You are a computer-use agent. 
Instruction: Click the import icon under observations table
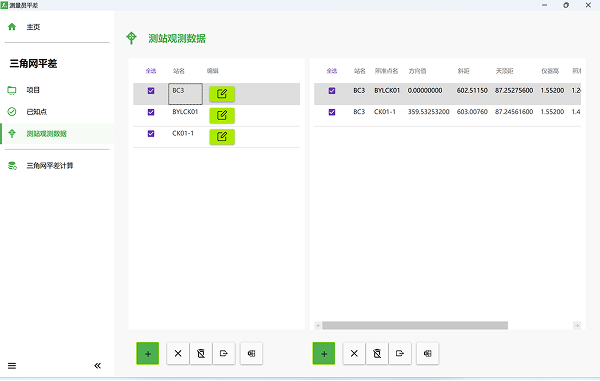point(427,353)
